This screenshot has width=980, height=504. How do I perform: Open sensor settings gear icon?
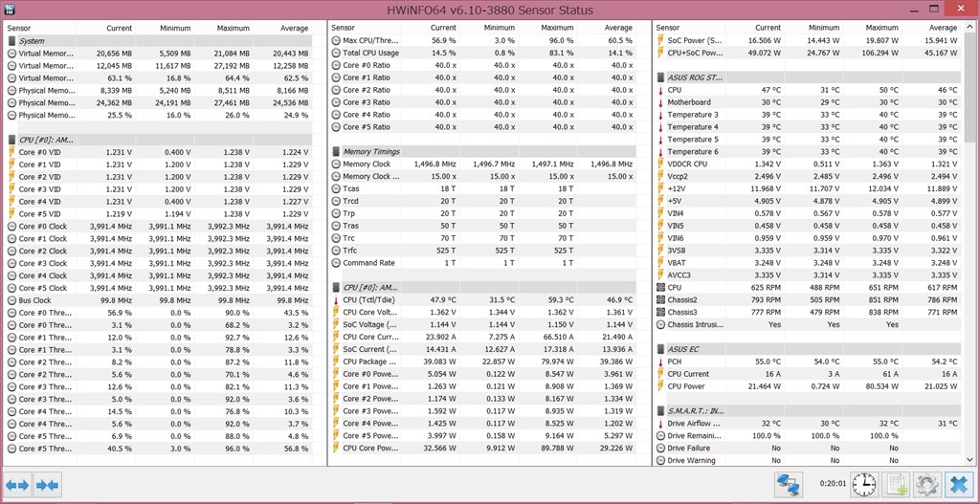927,484
